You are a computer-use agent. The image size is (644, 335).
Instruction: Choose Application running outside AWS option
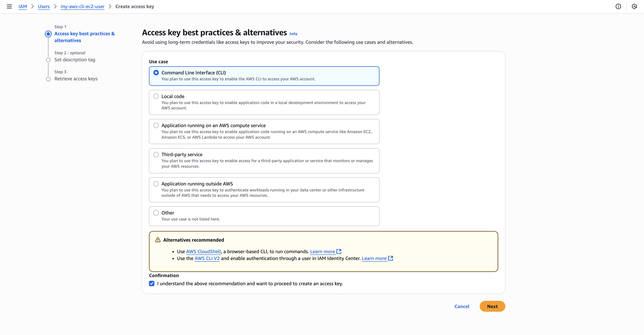coord(156,184)
